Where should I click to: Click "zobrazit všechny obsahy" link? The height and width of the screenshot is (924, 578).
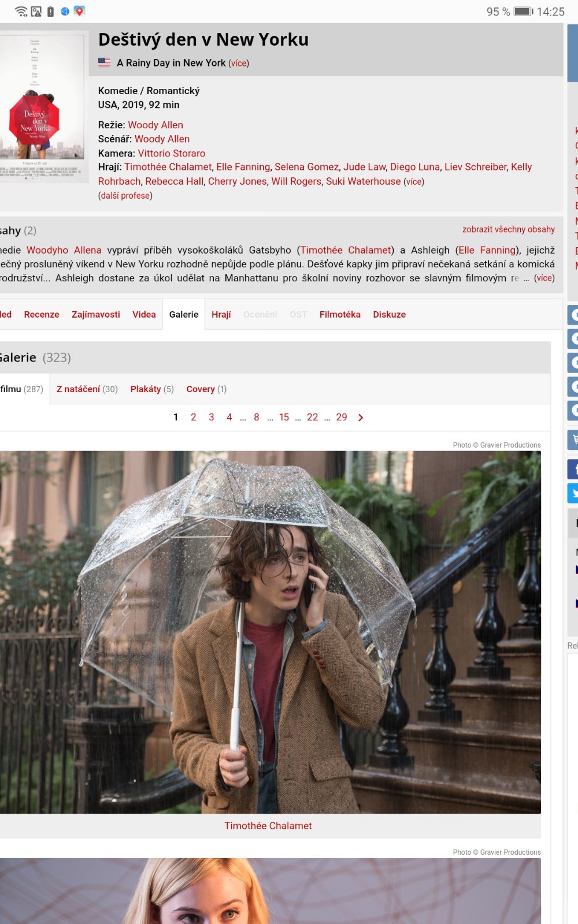[508, 230]
